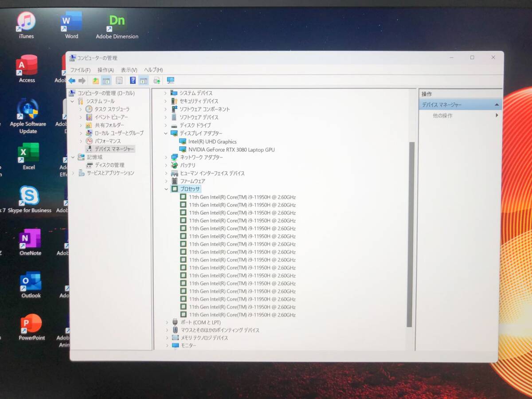The image size is (532, 399).
Task: Open the Properties sheet toolbar icon
Action: [x=119, y=81]
